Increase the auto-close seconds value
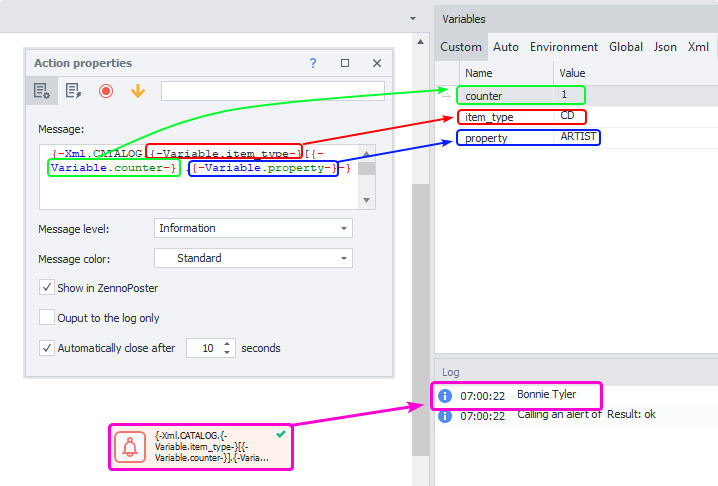This screenshot has width=718, height=486. 228,344
